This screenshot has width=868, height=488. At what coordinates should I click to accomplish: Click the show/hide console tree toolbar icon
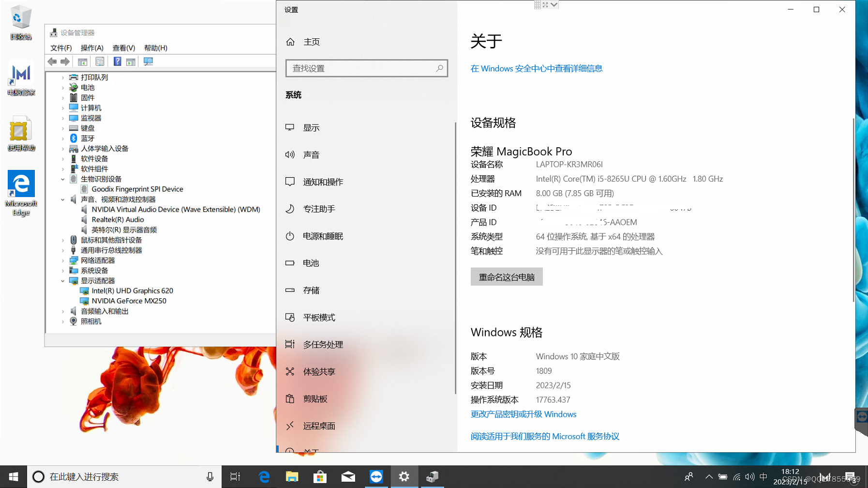[x=83, y=61]
